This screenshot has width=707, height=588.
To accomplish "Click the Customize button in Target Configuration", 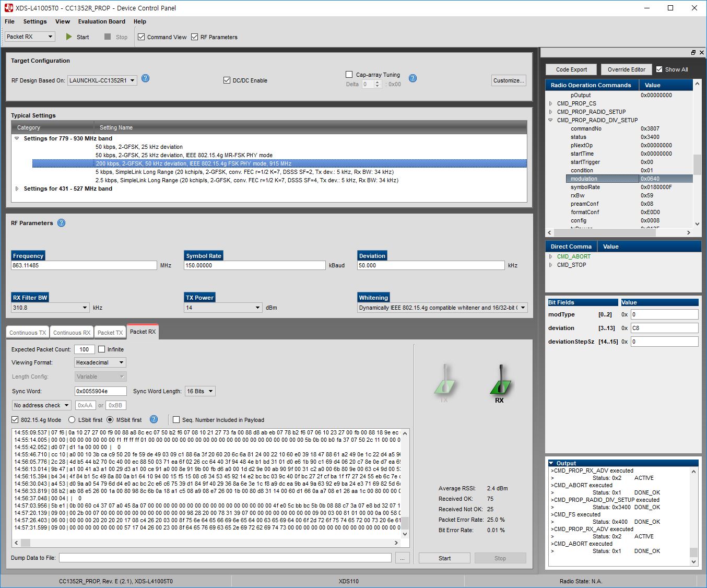I will click(x=508, y=80).
